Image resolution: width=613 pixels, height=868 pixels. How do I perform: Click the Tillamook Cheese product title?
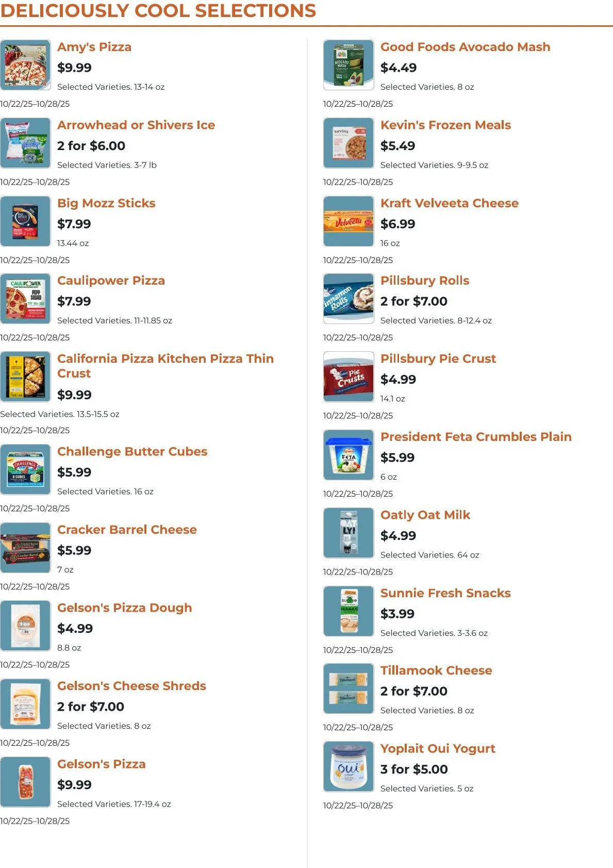click(x=436, y=670)
